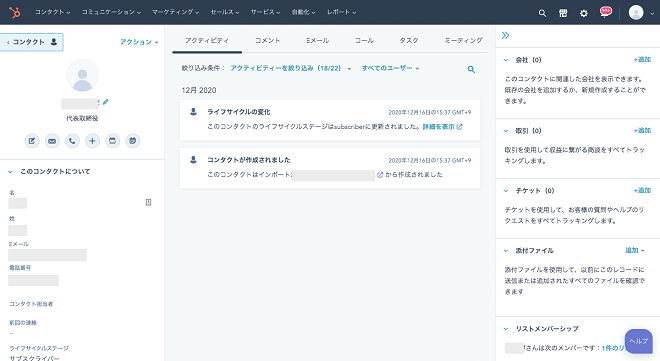Click the list membership count link
660x361 pixels.
[x=614, y=348]
